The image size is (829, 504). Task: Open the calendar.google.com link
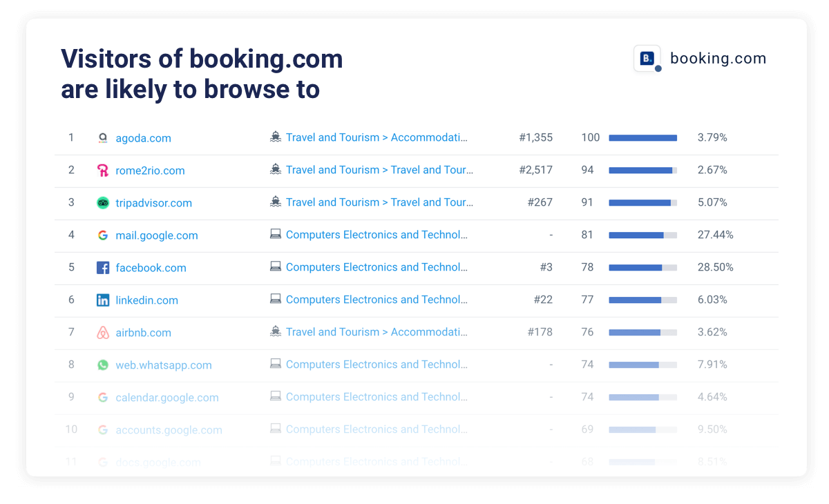click(167, 398)
